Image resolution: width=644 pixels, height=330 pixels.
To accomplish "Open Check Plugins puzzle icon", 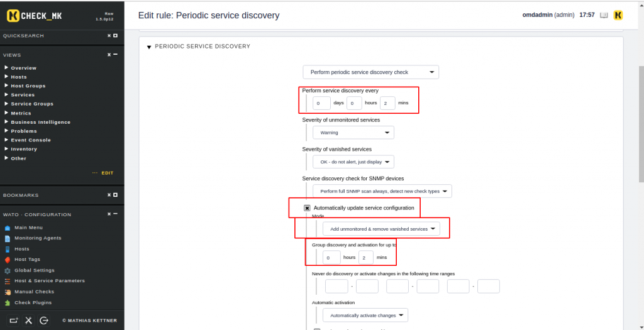I will pyautogui.click(x=8, y=303).
